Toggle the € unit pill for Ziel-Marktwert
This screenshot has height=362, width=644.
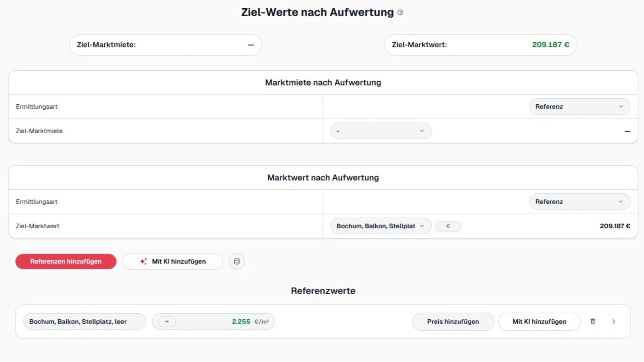pyautogui.click(x=448, y=226)
